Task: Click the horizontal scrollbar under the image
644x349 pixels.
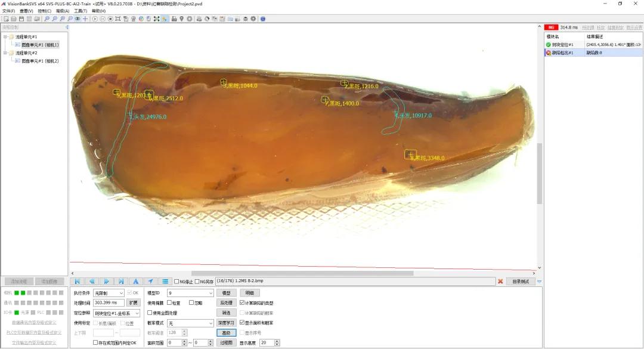Action: point(302,273)
